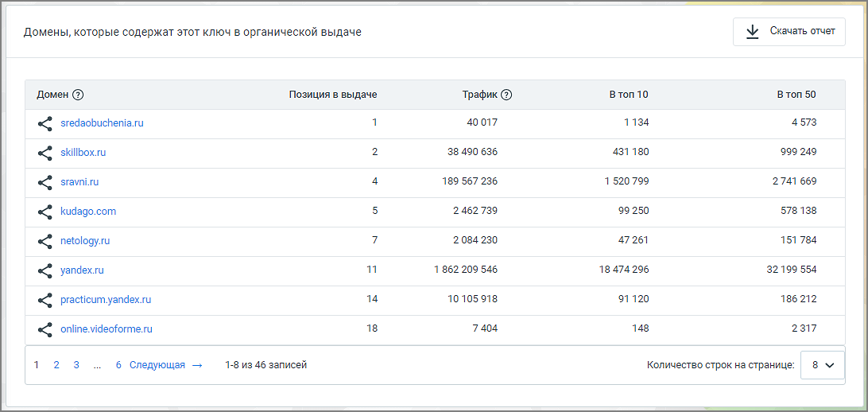Select top 50 value 2 317
This screenshot has width=868, height=412.
click(x=804, y=329)
